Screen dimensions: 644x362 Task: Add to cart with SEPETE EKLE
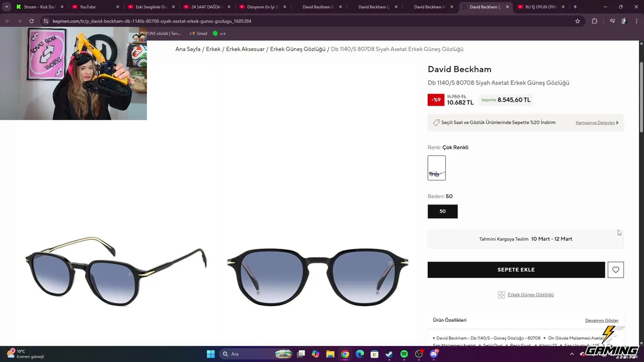pyautogui.click(x=516, y=269)
